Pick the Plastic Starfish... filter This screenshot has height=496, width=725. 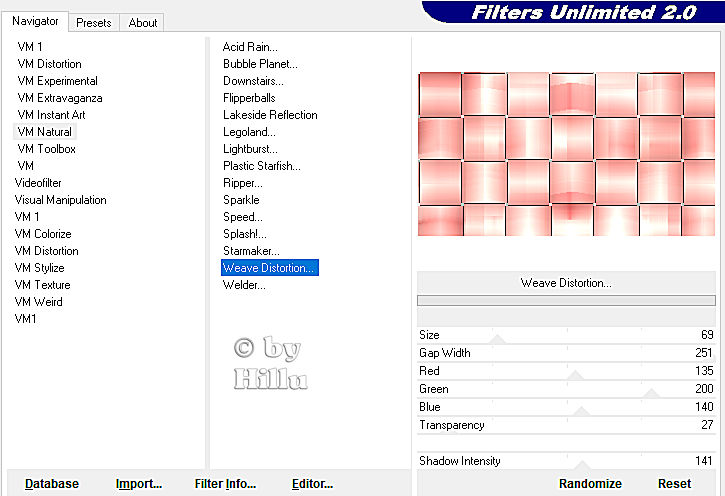262,165
